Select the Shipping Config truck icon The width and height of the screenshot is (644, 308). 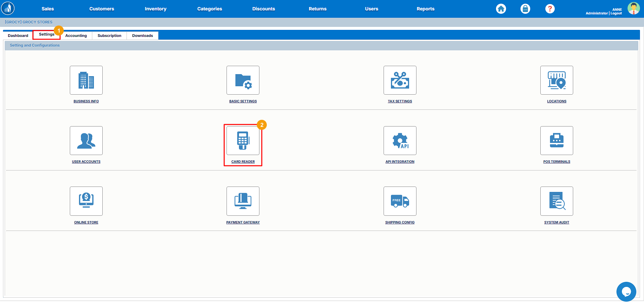coord(400,201)
